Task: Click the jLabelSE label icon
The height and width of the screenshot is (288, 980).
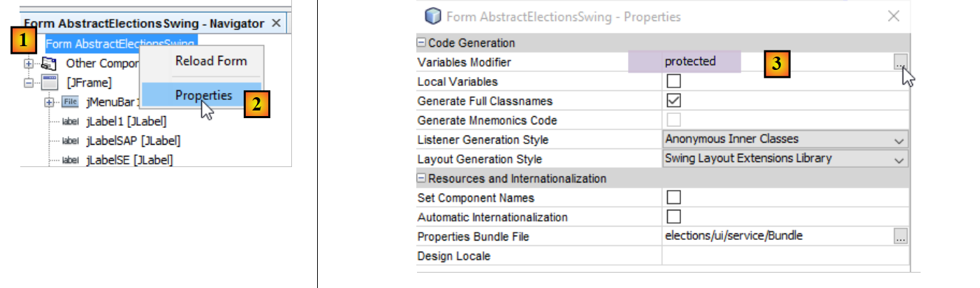Action: coord(70,160)
